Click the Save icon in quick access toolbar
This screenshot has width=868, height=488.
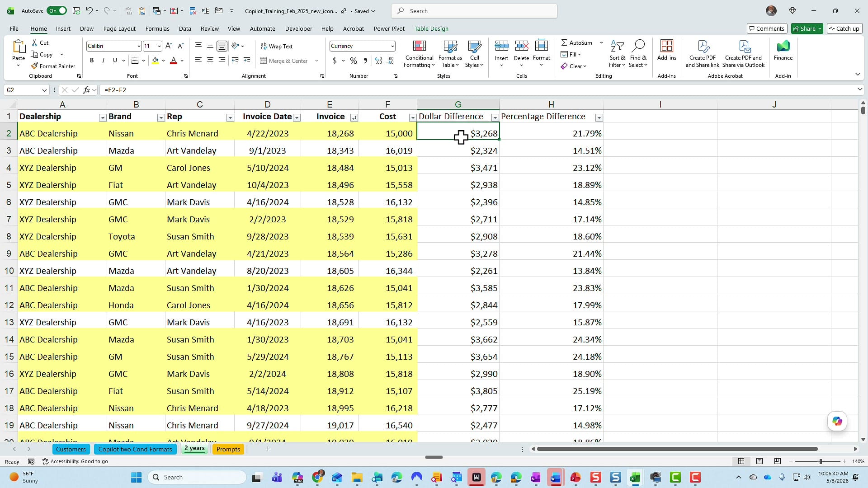coord(76,11)
